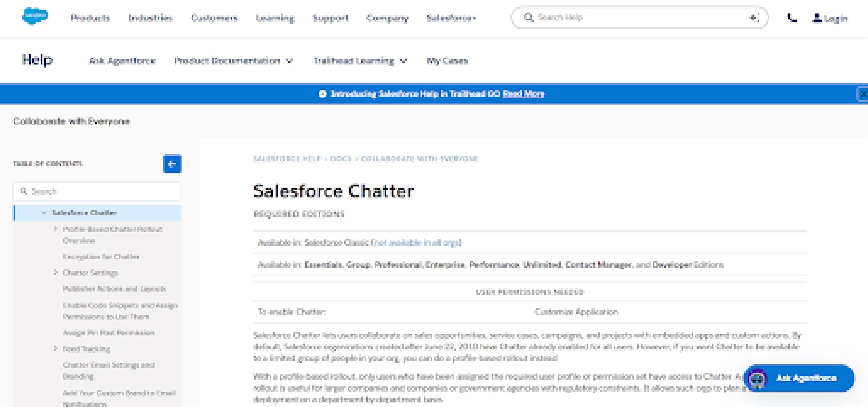Click the Login user icon

click(x=817, y=18)
